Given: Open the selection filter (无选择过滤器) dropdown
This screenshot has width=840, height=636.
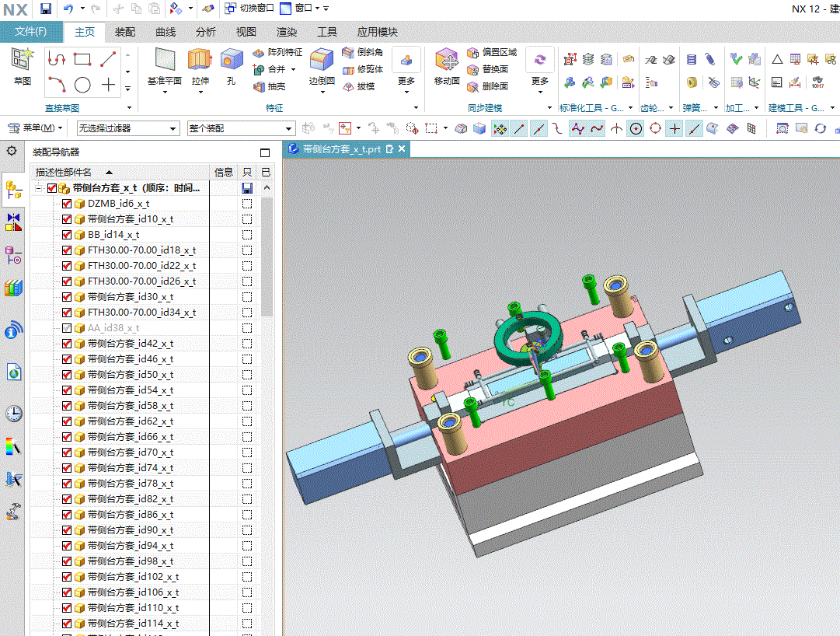Looking at the screenshot, I should 127,128.
